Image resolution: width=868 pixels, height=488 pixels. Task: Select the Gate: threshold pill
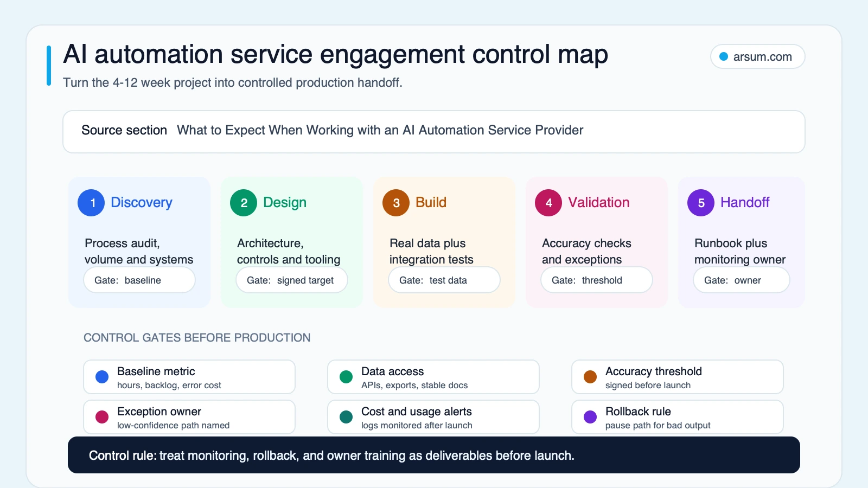[x=597, y=280]
